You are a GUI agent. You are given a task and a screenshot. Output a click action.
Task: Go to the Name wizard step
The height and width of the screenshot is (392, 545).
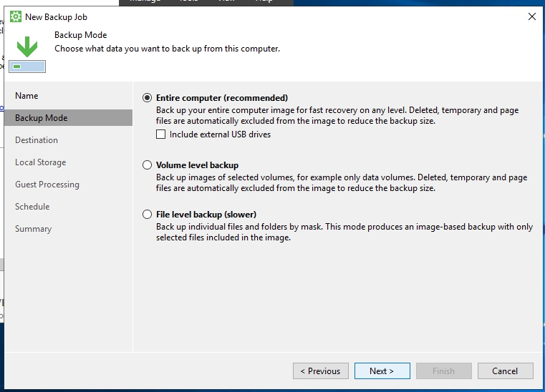pos(26,96)
